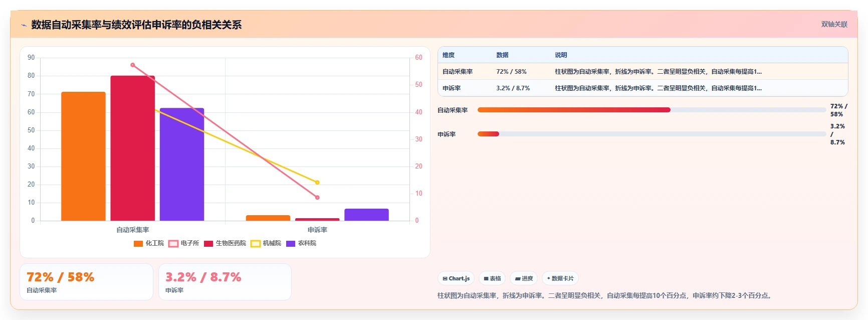Toggle the 化工院 legend item
Image resolution: width=868 pixels, height=320 pixels.
click(x=149, y=243)
